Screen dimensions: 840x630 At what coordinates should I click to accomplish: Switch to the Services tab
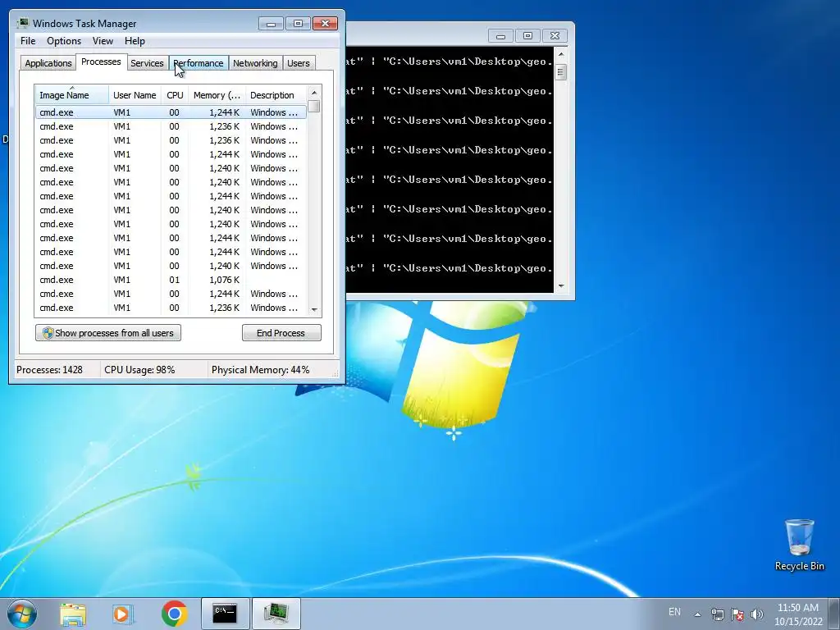point(147,63)
